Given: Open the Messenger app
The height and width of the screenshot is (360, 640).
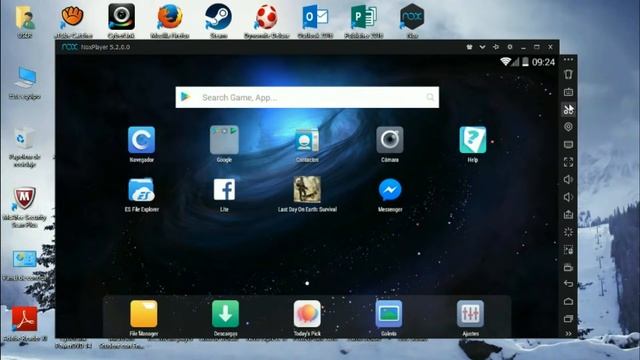Looking at the screenshot, I should click(390, 190).
